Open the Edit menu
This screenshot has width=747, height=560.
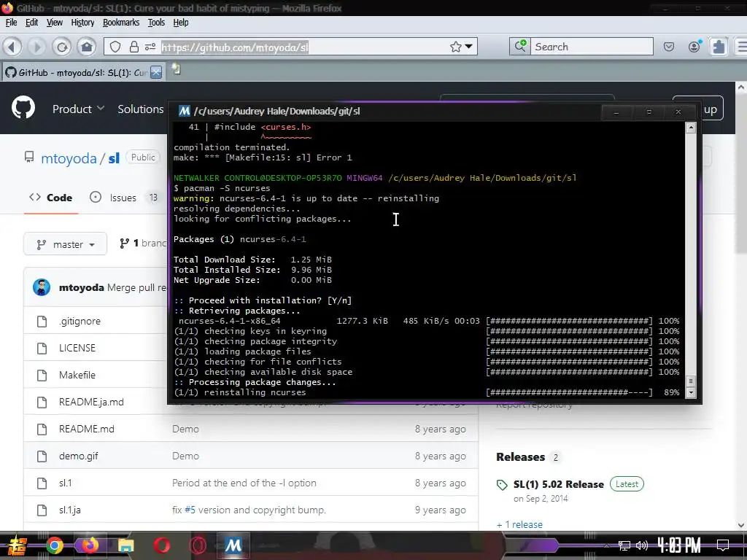tap(31, 23)
